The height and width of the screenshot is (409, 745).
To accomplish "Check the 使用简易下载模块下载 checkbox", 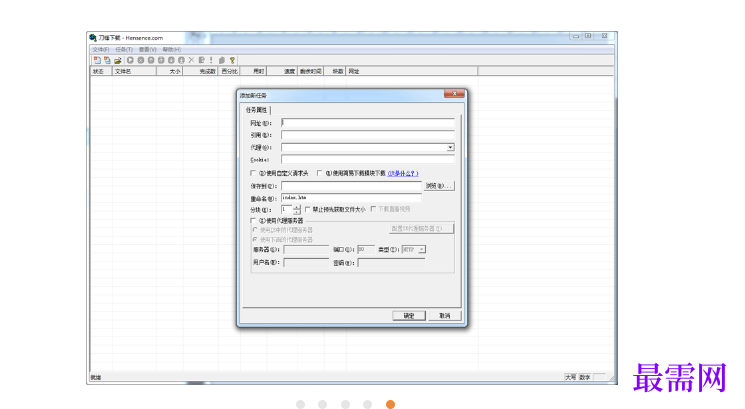I will [x=320, y=173].
